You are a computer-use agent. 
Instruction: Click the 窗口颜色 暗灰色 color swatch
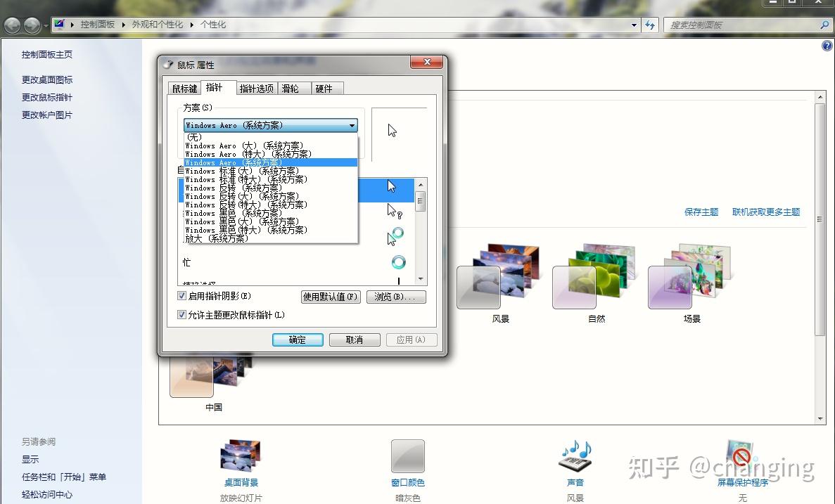pyautogui.click(x=408, y=454)
